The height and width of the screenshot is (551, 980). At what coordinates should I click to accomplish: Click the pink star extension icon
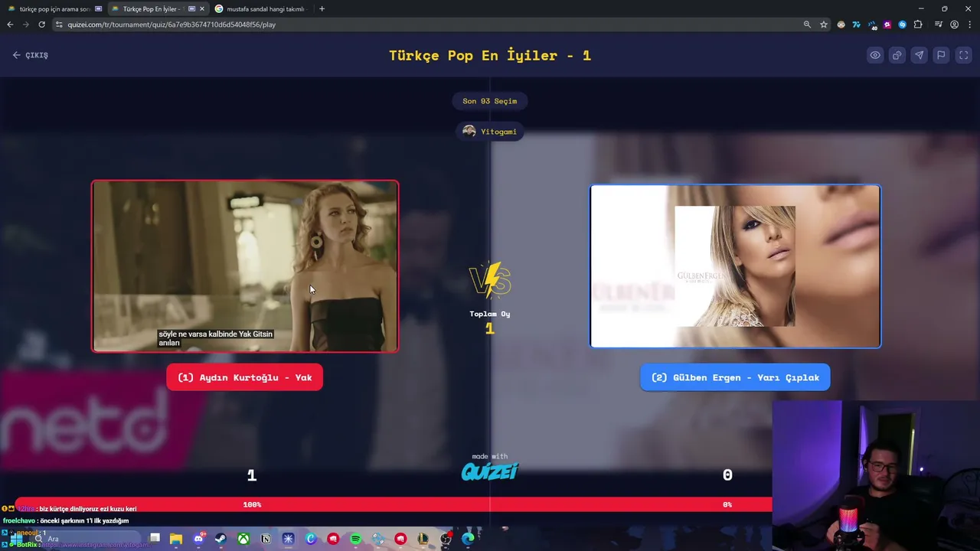pyautogui.click(x=887, y=24)
